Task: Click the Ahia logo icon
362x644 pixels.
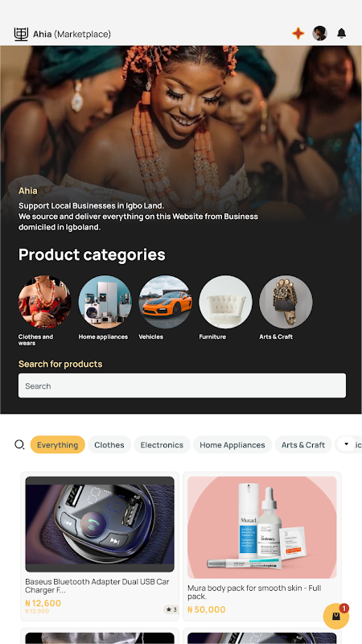Action: pos(21,34)
